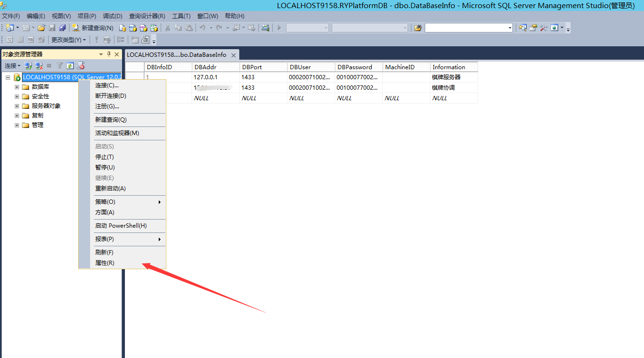Open the 更改类型(Y) dropdown
This screenshot has height=358, width=644.
(x=69, y=40)
